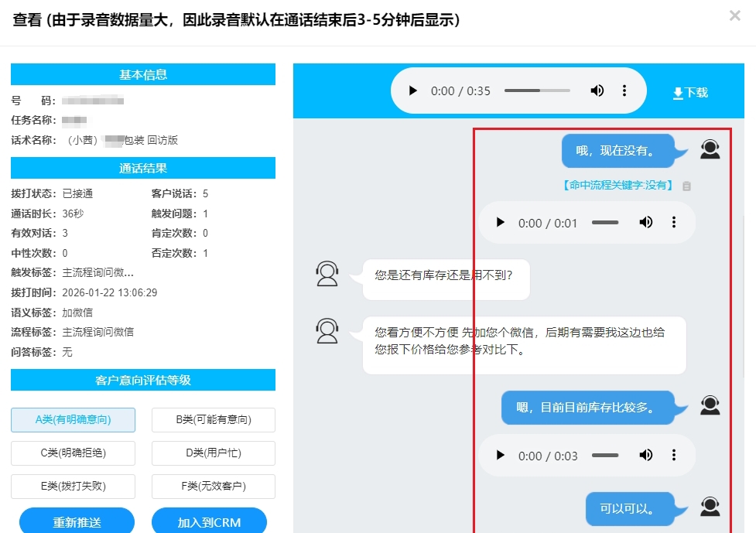Play the main 0:35 call recording
This screenshot has width=756, height=533.
tap(413, 91)
